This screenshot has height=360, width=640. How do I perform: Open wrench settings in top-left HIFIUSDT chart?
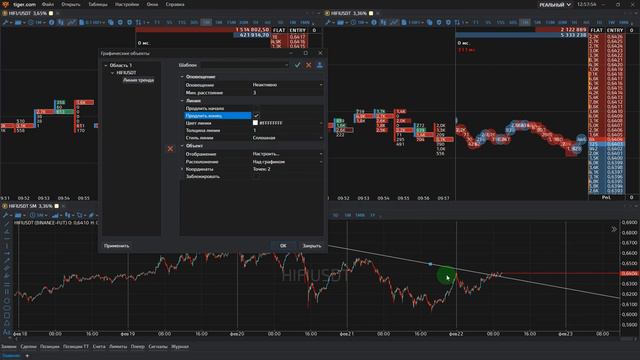[6, 22]
